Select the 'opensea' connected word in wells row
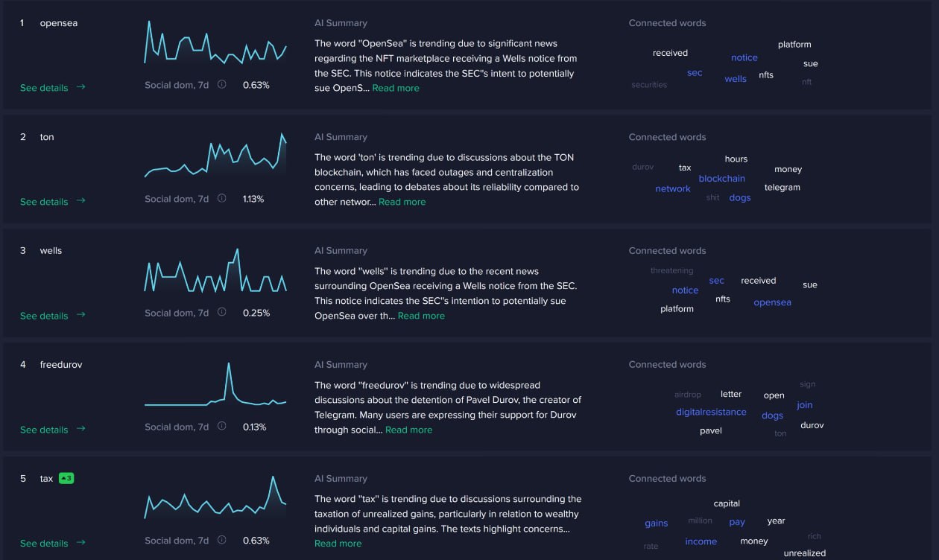 tap(772, 302)
